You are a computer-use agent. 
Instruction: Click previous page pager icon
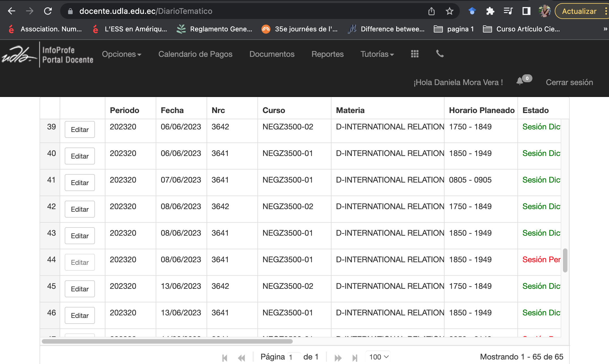pyautogui.click(x=242, y=357)
